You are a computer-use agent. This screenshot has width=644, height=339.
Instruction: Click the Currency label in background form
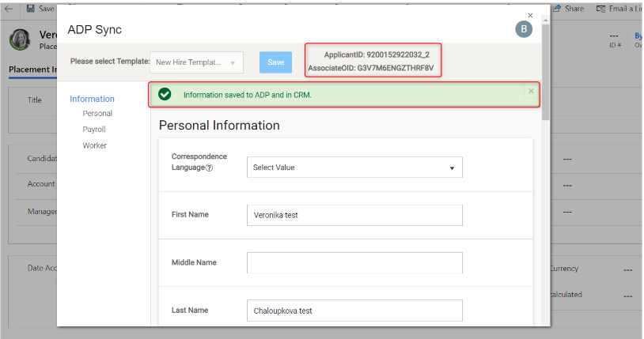click(564, 269)
